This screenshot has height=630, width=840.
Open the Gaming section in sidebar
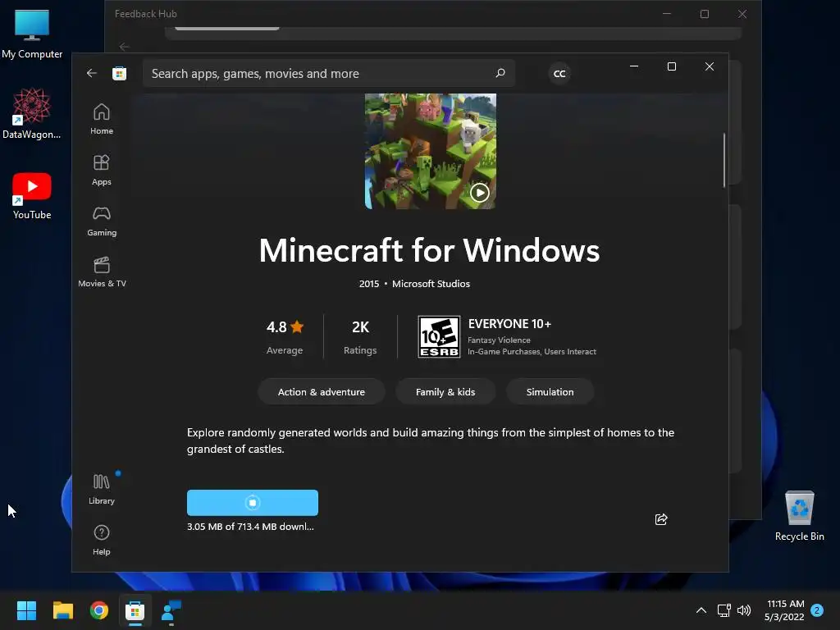(x=101, y=221)
